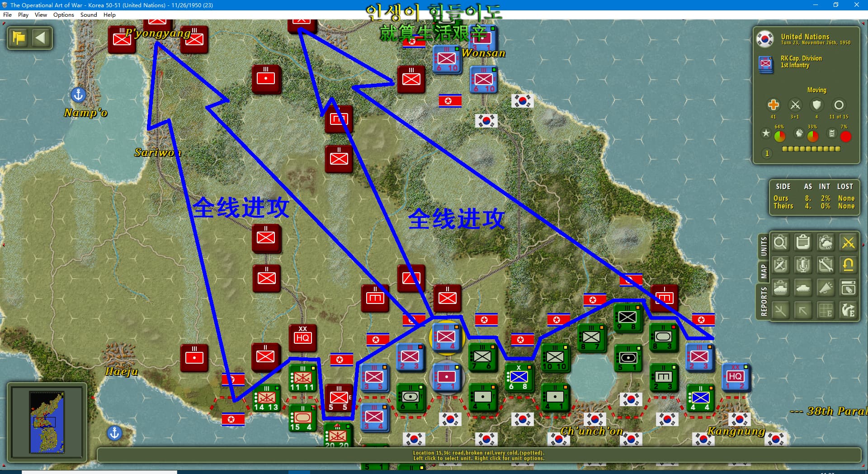
Task: Open the weather report clipboard icon
Action: click(x=826, y=243)
